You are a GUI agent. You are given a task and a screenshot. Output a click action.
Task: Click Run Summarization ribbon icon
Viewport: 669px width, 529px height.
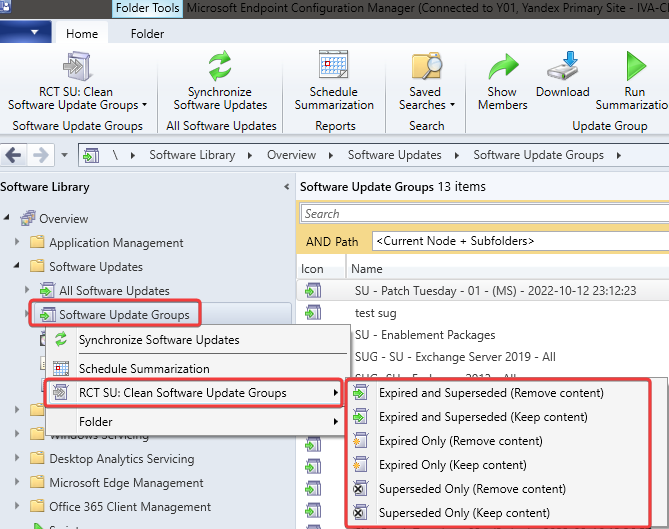click(636, 66)
